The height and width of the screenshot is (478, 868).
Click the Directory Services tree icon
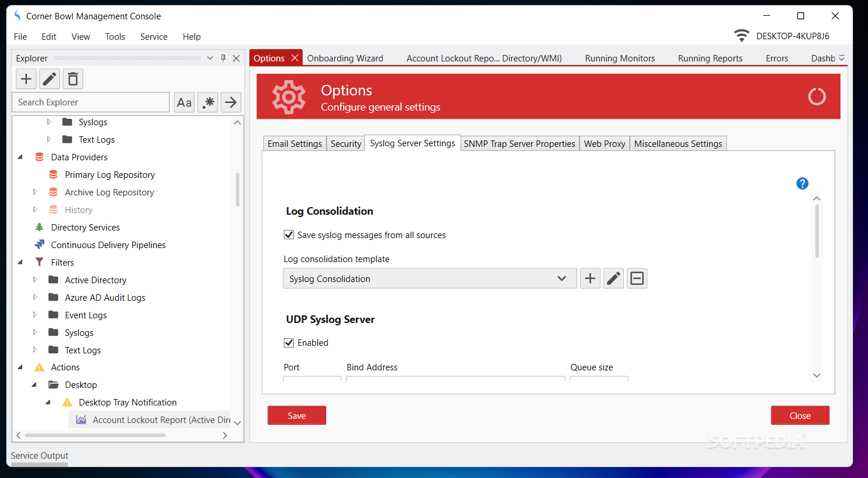pyautogui.click(x=39, y=227)
